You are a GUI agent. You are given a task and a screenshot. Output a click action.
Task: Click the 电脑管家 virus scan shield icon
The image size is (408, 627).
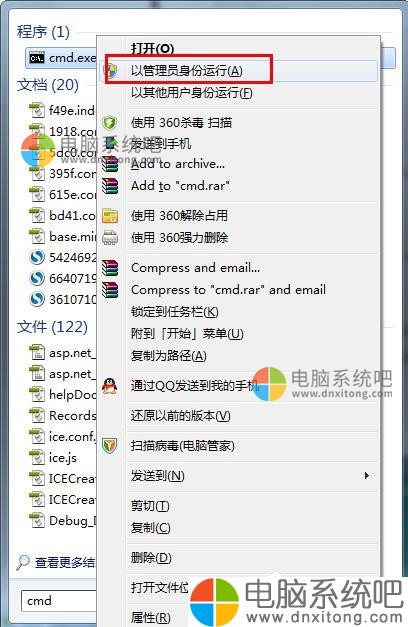coord(110,445)
